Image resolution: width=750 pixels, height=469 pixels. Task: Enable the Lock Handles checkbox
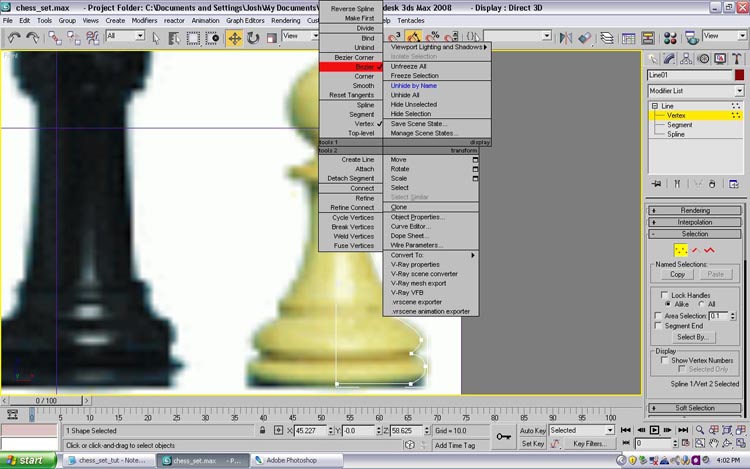[664, 295]
